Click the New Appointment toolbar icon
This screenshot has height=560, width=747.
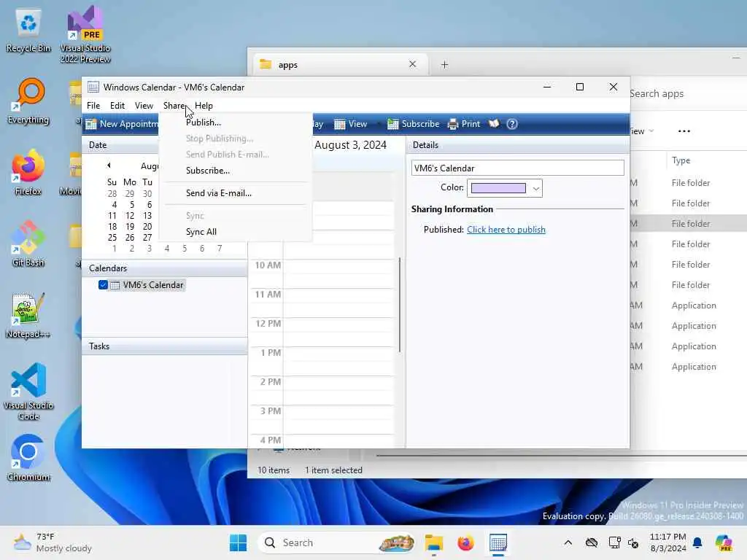(91, 124)
